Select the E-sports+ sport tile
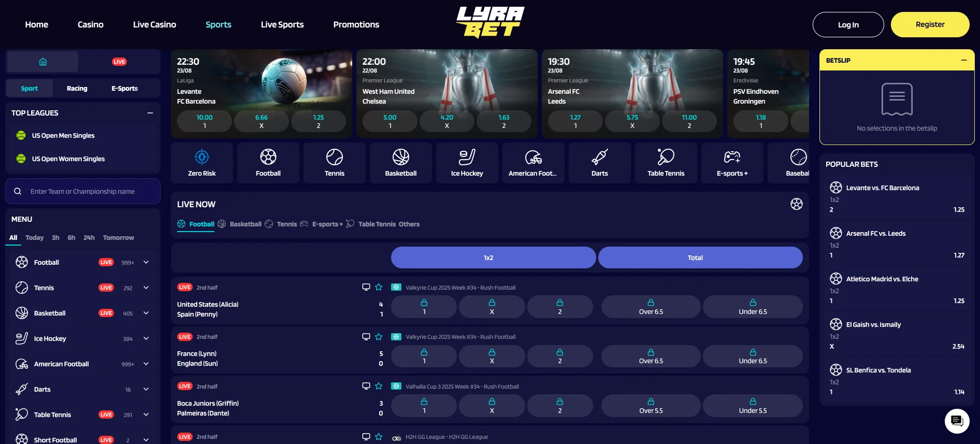 click(732, 163)
